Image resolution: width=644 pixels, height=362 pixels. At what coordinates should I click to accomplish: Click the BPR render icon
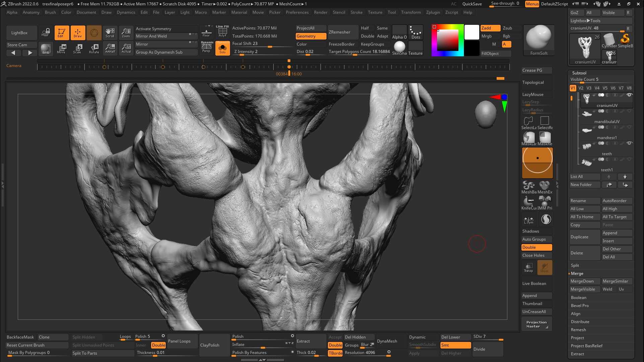(x=46, y=49)
